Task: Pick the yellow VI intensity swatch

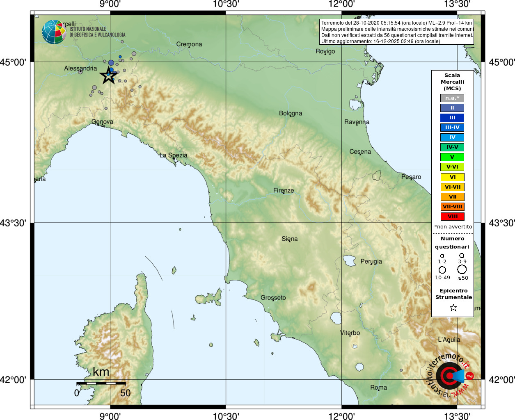Action: click(452, 177)
